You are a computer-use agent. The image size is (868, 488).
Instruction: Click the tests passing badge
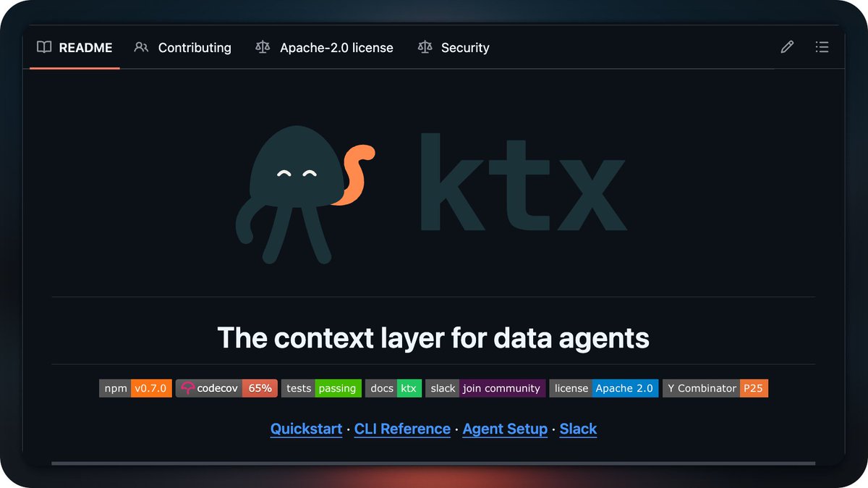tap(321, 388)
